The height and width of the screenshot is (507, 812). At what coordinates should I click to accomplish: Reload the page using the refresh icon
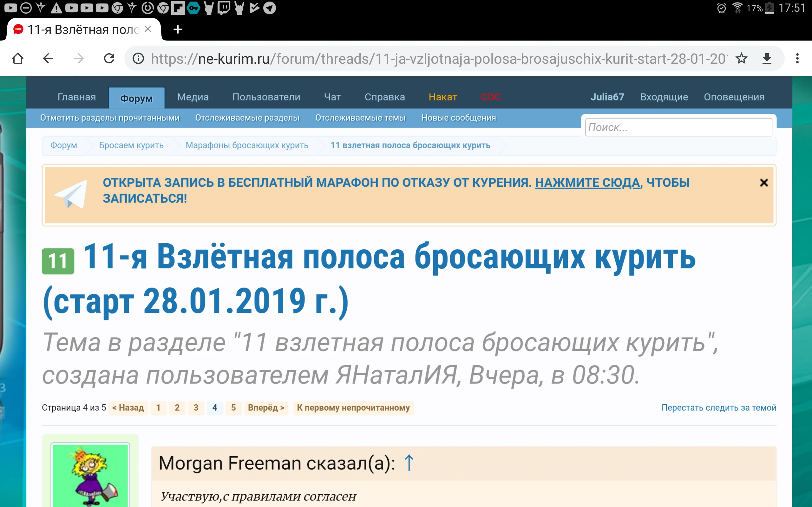coord(109,58)
